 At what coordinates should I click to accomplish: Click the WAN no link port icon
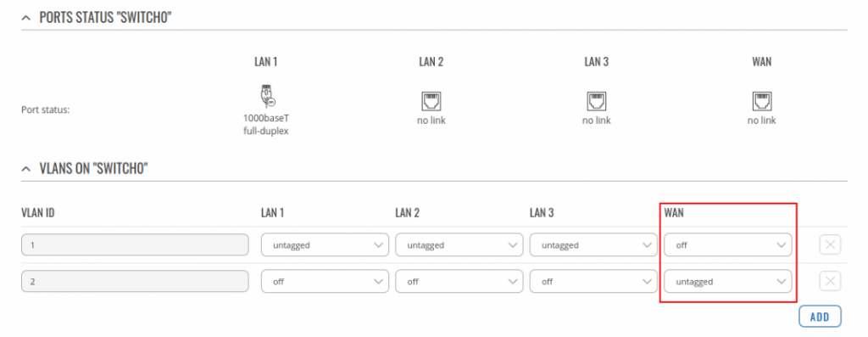(x=762, y=101)
